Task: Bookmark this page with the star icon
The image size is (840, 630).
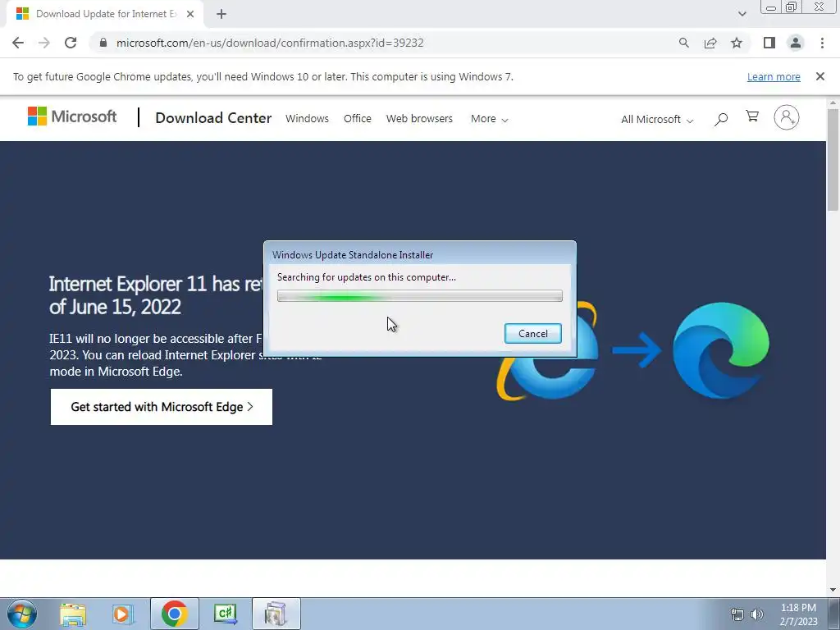Action: [737, 43]
